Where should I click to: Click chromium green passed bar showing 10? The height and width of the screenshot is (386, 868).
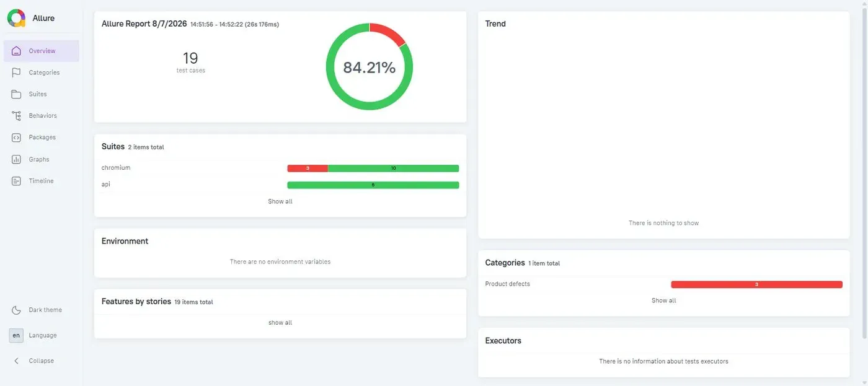(x=394, y=168)
